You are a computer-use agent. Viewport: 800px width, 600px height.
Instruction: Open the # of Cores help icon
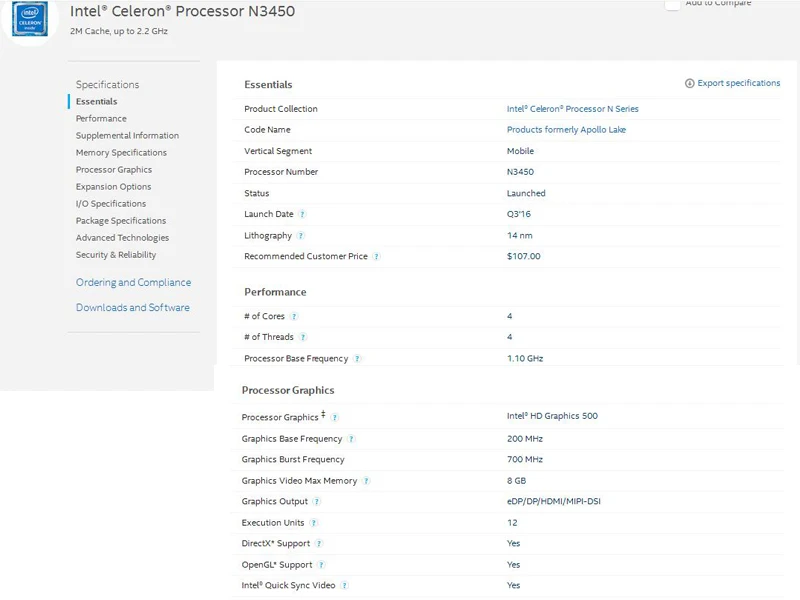293,316
